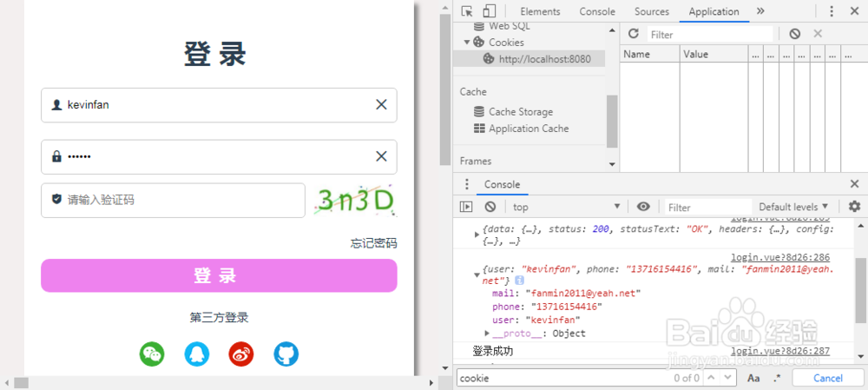868x390 pixels.
Task: Toggle regular expression search option
Action: tap(777, 379)
